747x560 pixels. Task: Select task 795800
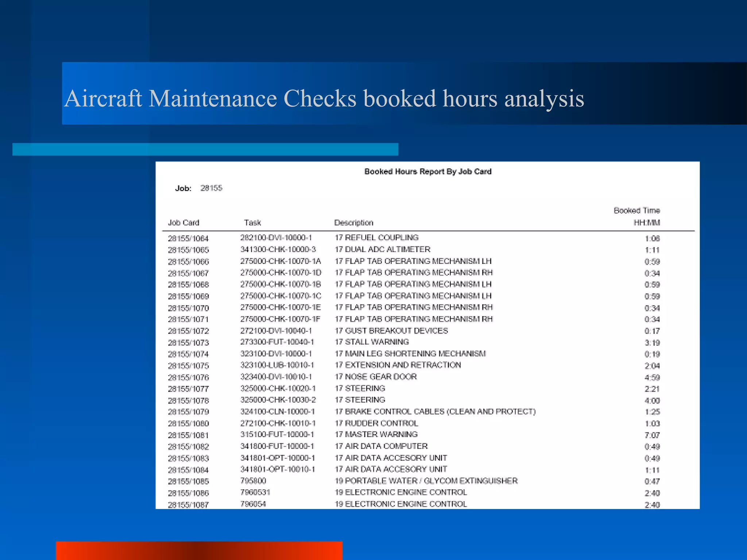[253, 481]
